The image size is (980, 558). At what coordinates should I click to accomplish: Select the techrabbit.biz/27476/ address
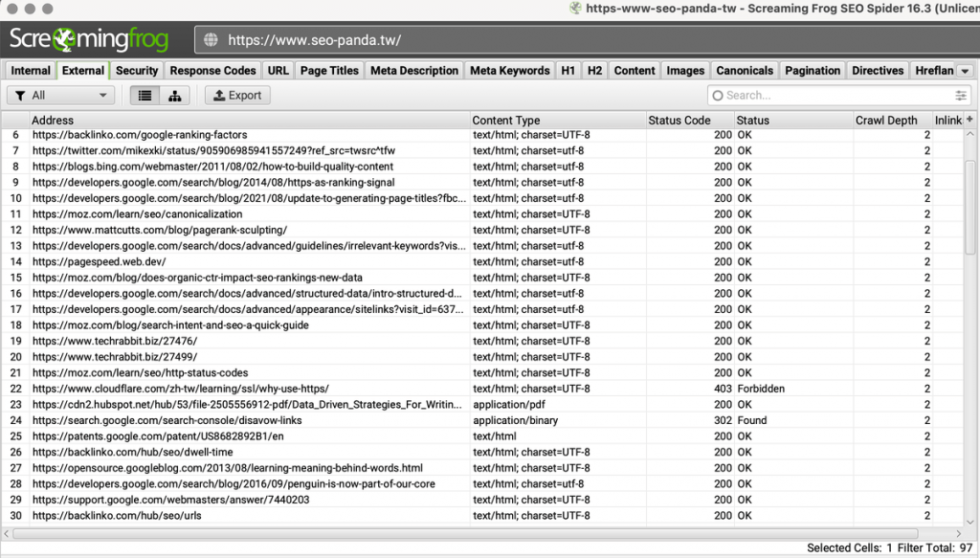pos(115,341)
